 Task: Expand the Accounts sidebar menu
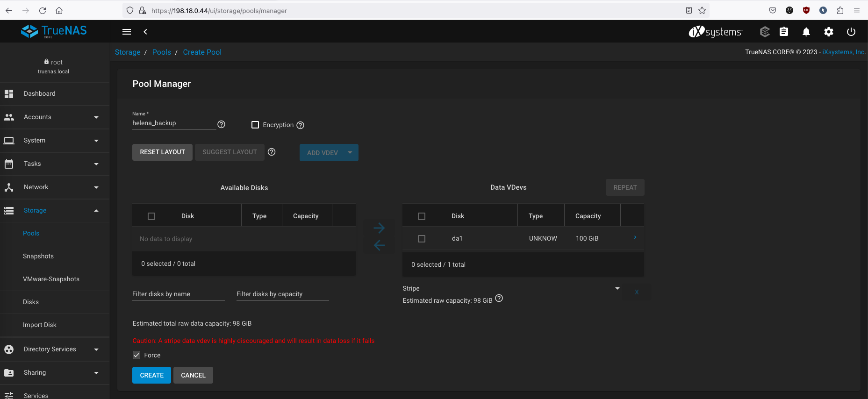click(x=55, y=117)
